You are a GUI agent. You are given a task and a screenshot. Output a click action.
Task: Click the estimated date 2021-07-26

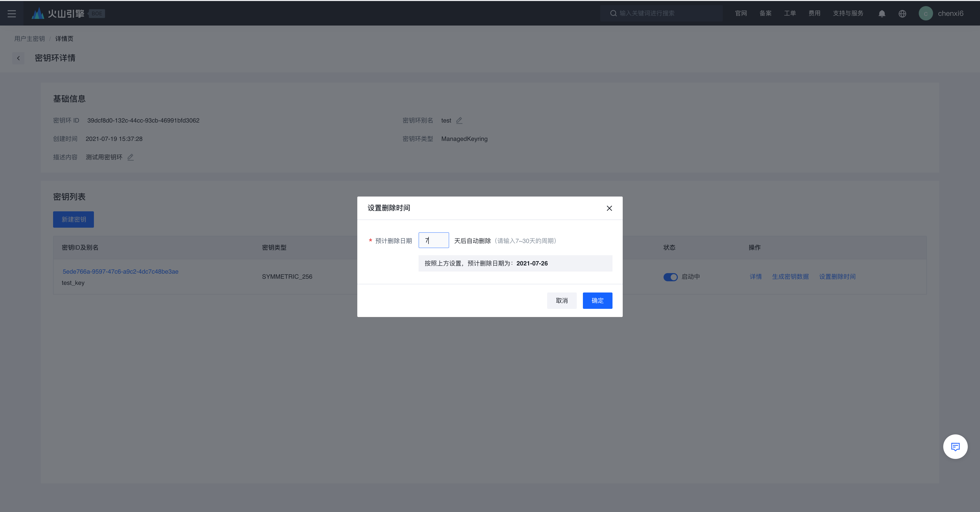point(532,263)
